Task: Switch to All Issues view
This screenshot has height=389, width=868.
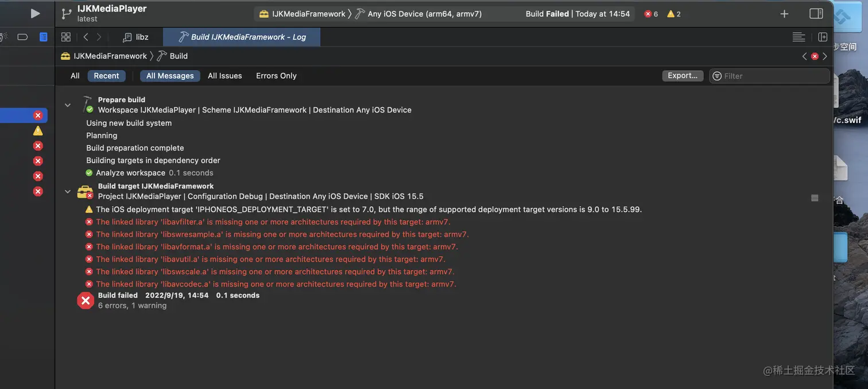Action: click(225, 76)
